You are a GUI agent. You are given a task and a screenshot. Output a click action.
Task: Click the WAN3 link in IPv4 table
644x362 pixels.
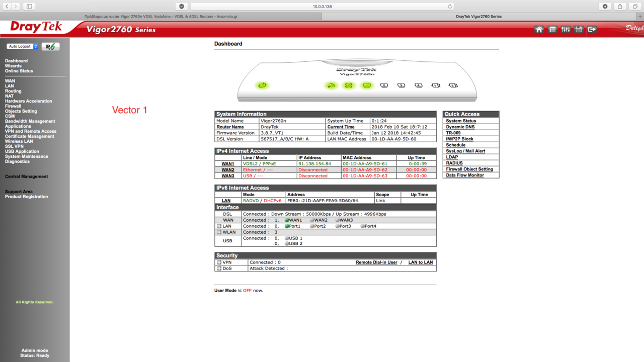pyautogui.click(x=228, y=176)
